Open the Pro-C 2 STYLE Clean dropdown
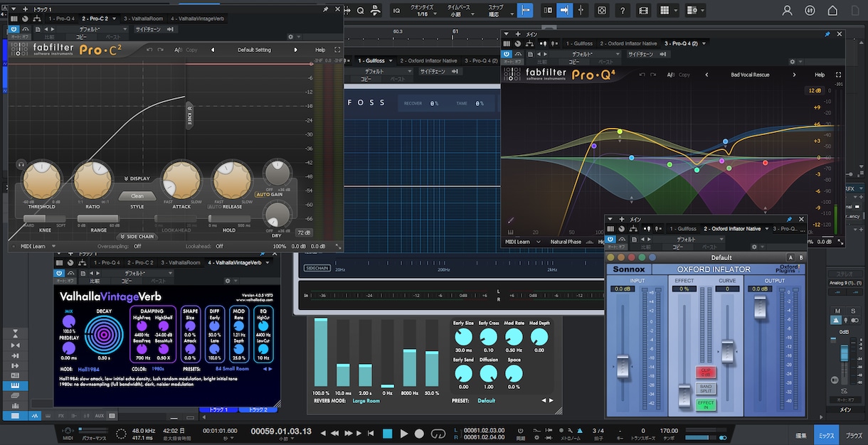This screenshot has width=868, height=445. click(x=137, y=196)
